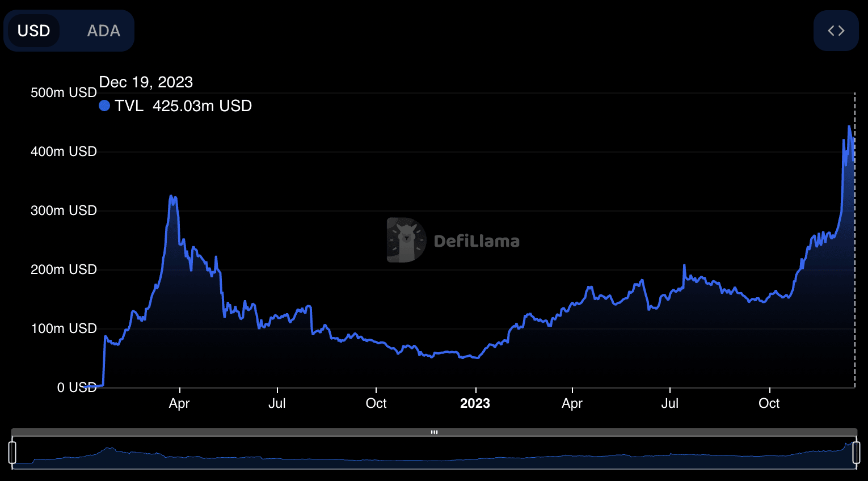Click the chart grip handle above minimap
Screen dimensions: 868x481
[x=433, y=432]
